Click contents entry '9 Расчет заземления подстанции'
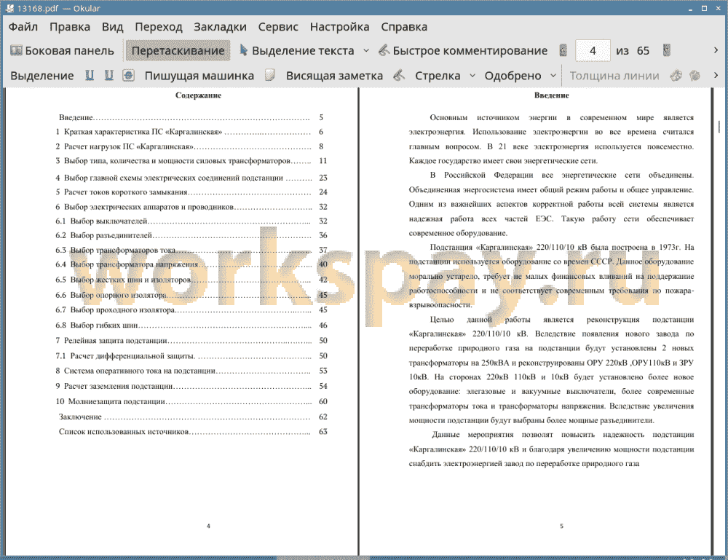Image resolution: width=728 pixels, height=560 pixels. [191, 387]
